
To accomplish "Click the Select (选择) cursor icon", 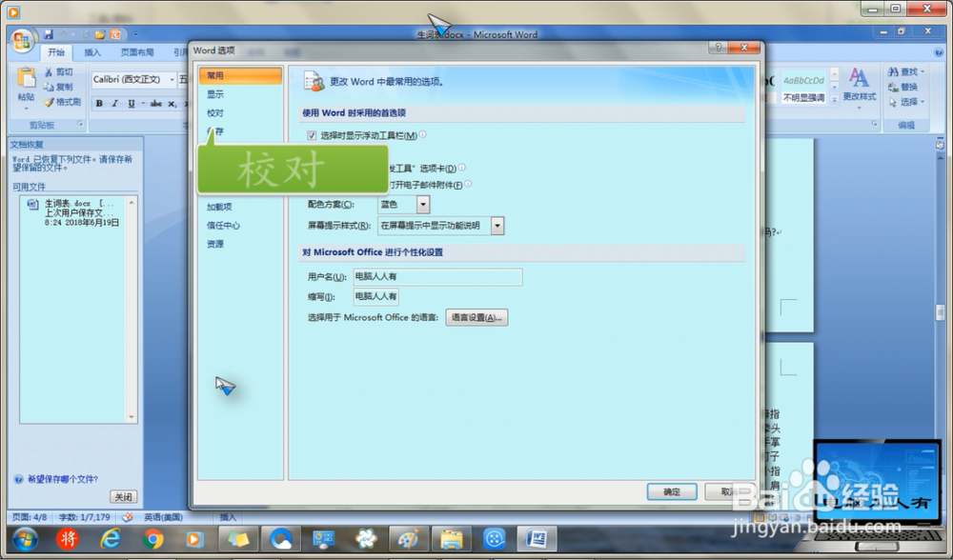I will [x=893, y=102].
